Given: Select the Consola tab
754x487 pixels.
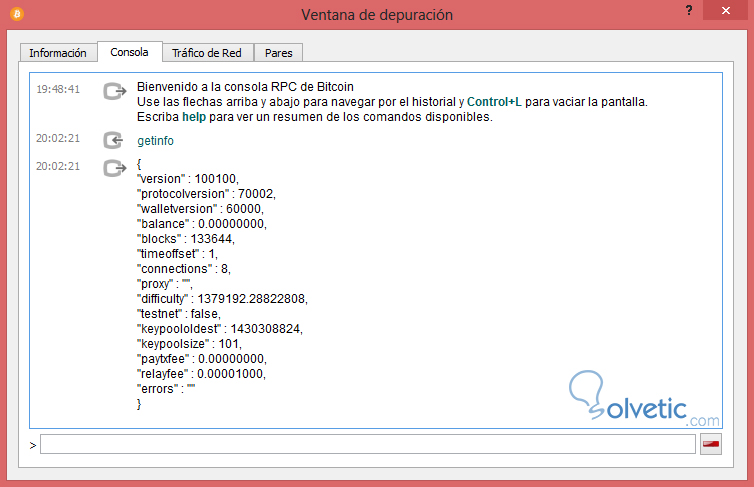Looking at the screenshot, I should [129, 51].
